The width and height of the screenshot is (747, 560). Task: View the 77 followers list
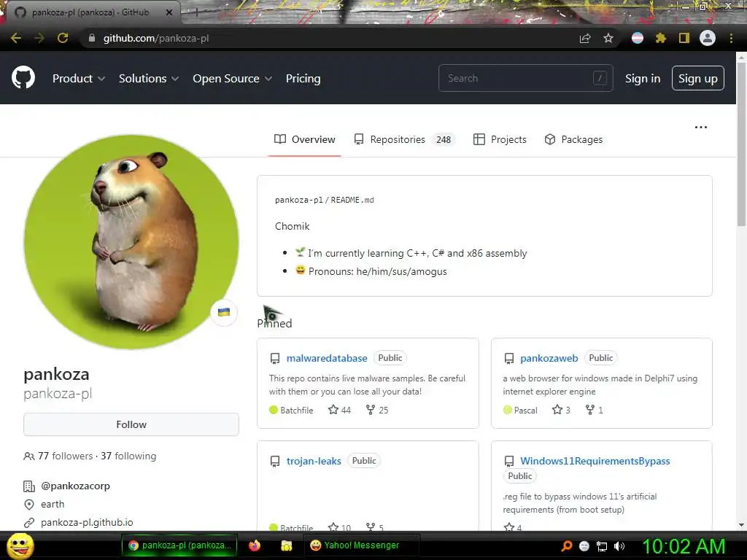point(65,456)
